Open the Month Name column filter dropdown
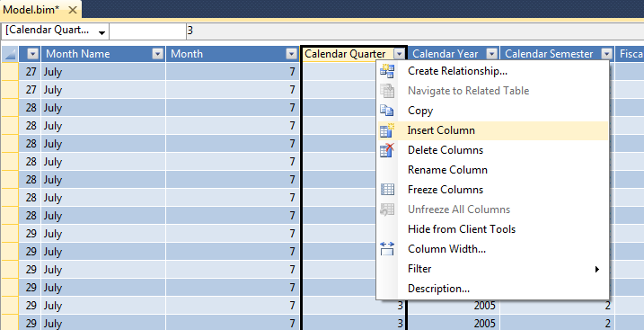Image resolution: width=644 pixels, height=330 pixels. pos(158,54)
